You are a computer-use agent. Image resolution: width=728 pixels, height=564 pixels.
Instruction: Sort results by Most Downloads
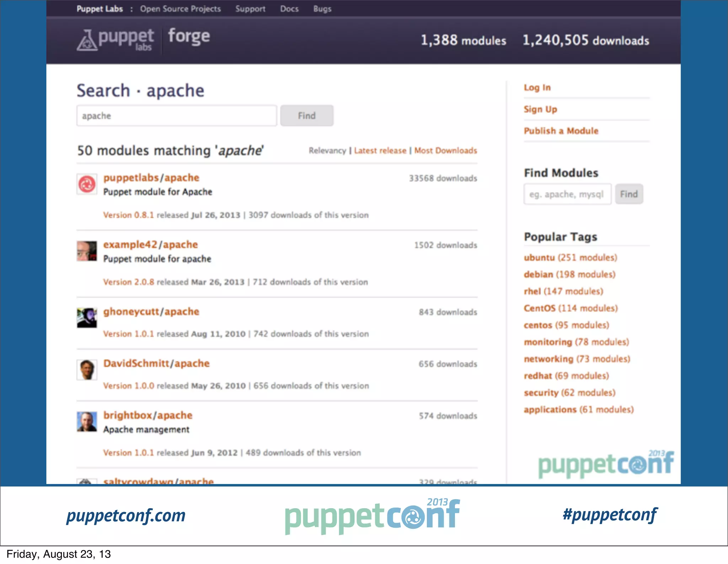[446, 151]
